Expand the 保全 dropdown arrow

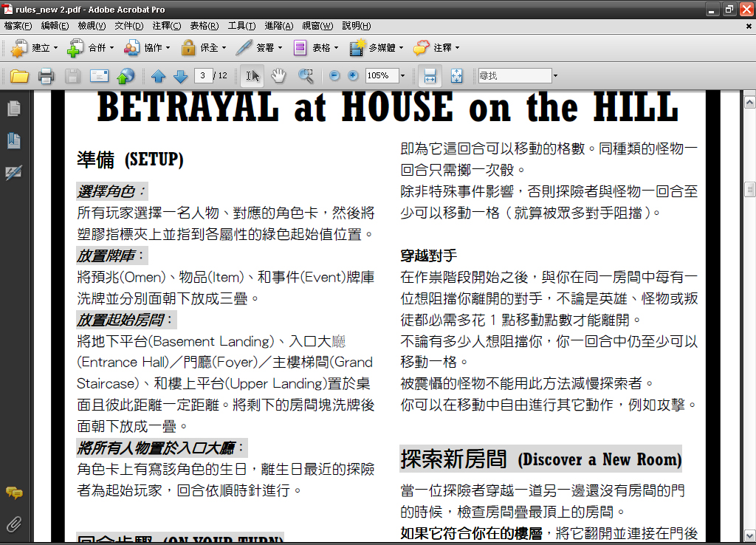(x=224, y=48)
